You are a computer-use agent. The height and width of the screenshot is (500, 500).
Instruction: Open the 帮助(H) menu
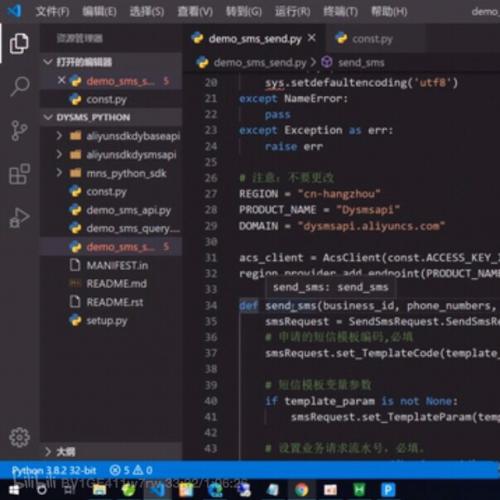pyautogui.click(x=389, y=12)
